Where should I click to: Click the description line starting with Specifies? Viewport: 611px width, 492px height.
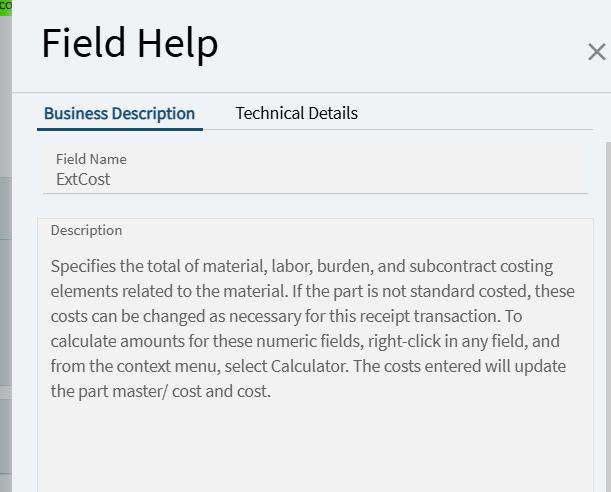[300, 267]
